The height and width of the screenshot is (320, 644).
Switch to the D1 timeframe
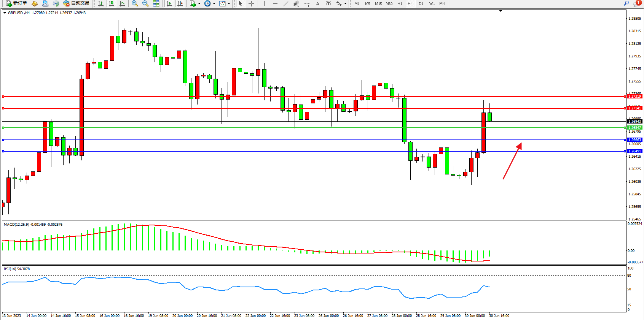421,3
